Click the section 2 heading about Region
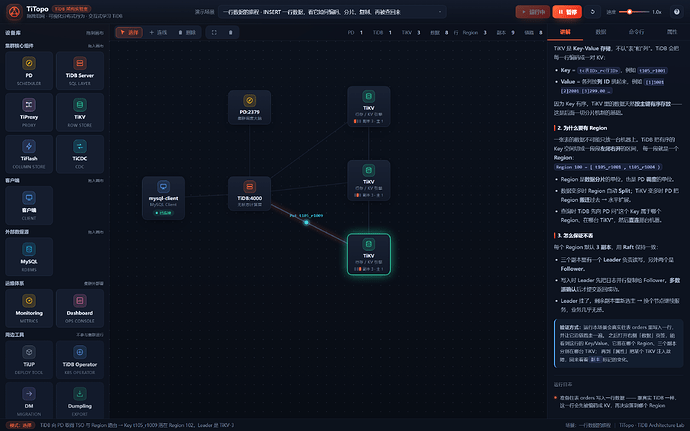This screenshot has width=690, height=431. point(582,128)
